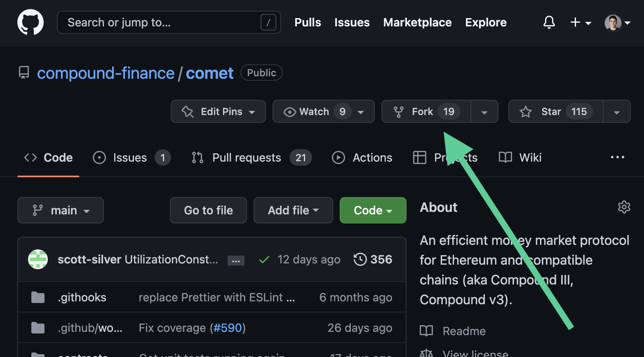The width and height of the screenshot is (644, 357).
Task: Click the Pull requests count badge 21
Action: (301, 157)
